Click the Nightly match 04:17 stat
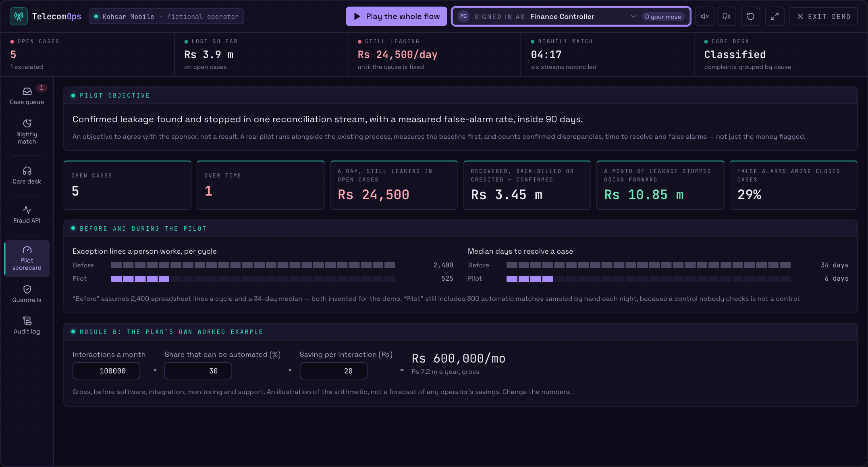Screen dimensions: 868x467 tap(607, 54)
